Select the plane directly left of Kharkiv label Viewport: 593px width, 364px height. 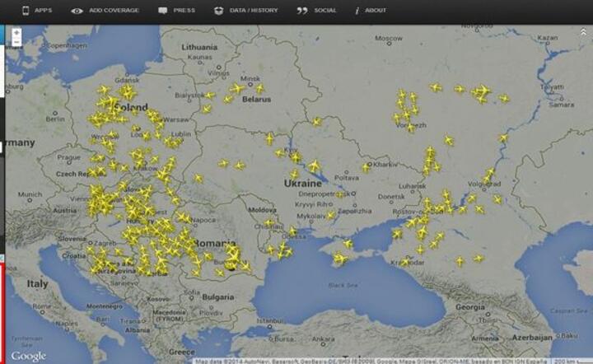click(367, 166)
